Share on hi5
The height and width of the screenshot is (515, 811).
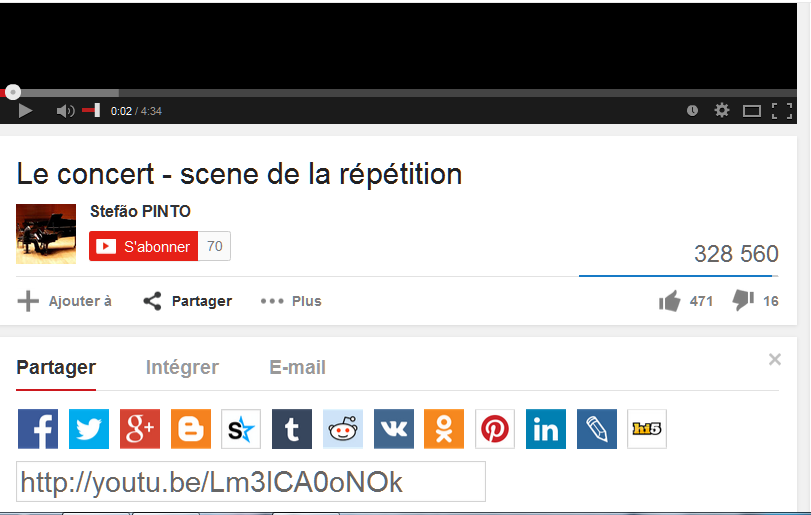coord(647,429)
